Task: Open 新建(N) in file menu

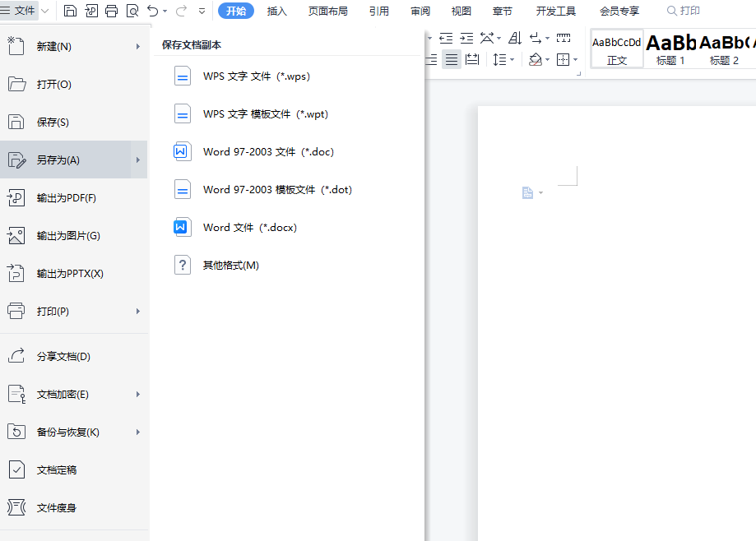Action: [x=73, y=46]
